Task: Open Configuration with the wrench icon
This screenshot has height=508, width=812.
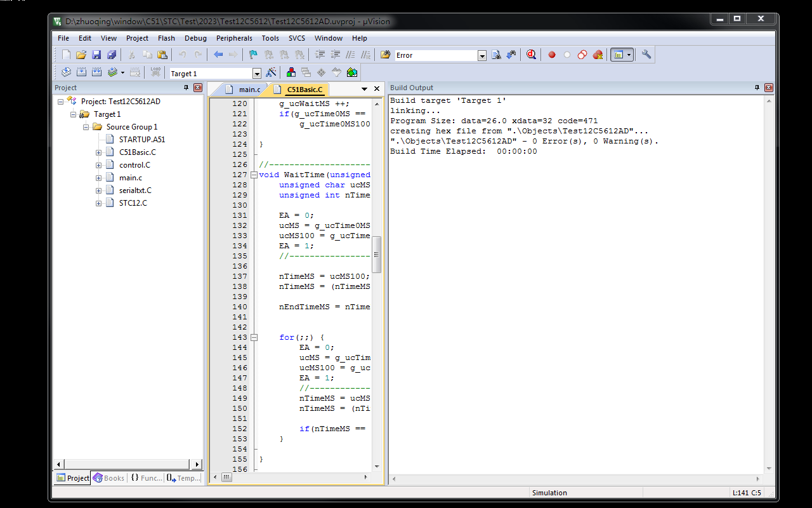Action: point(646,55)
